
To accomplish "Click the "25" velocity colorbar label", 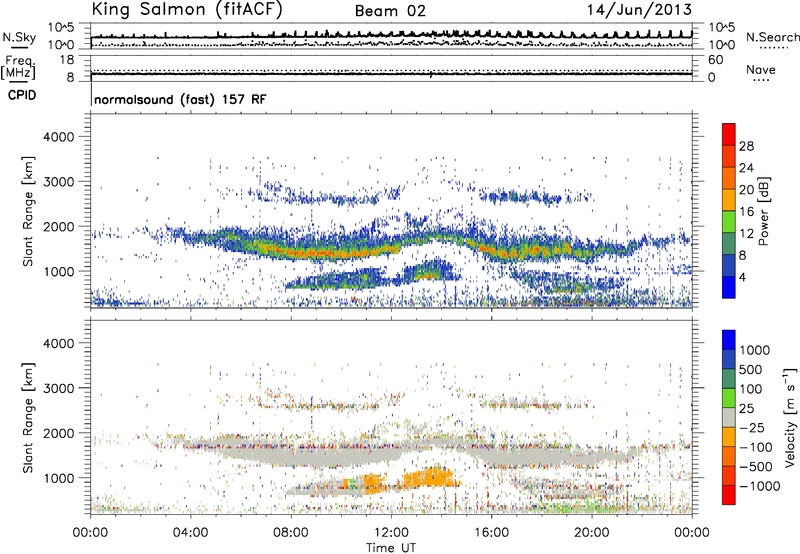I will pos(746,409).
